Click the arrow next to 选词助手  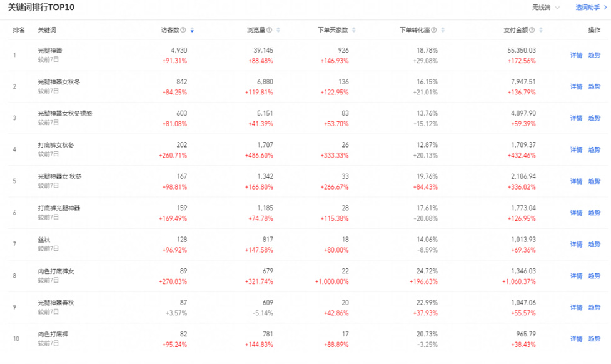coord(605,8)
